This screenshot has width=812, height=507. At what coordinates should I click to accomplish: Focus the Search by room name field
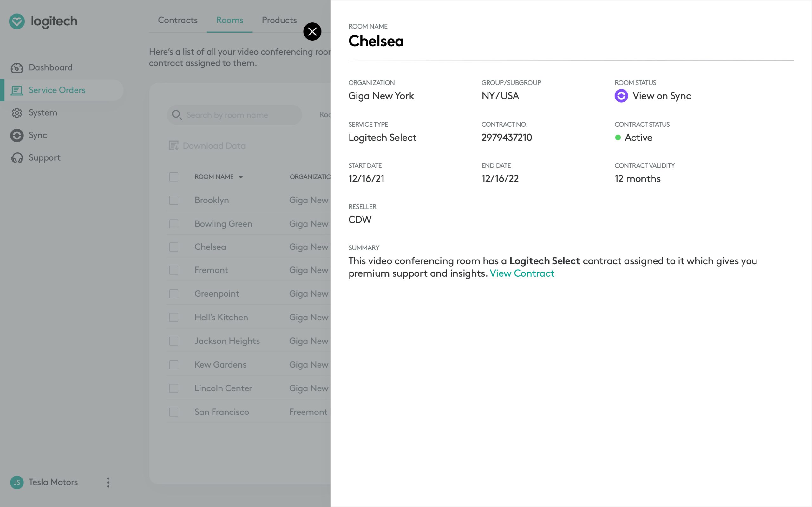234,115
